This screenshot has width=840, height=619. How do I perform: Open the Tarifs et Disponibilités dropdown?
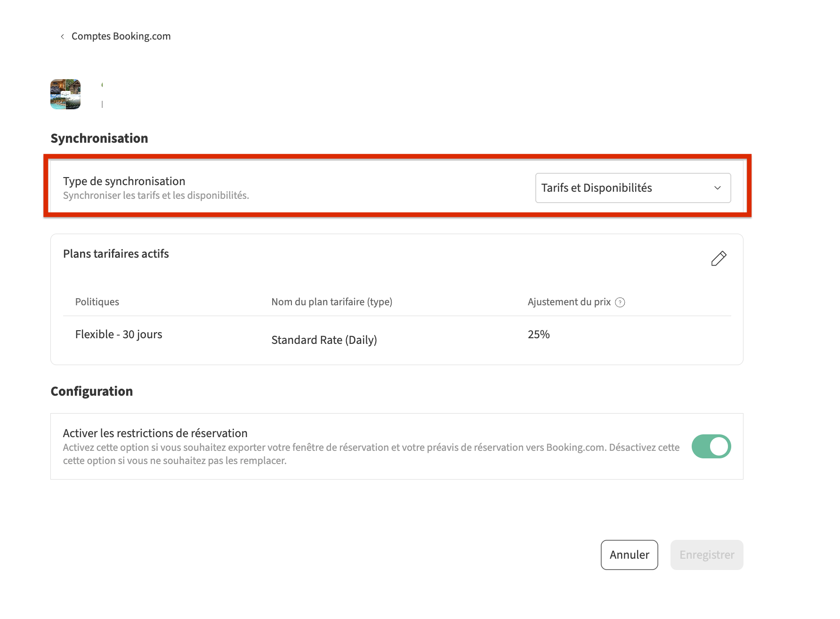tap(632, 188)
